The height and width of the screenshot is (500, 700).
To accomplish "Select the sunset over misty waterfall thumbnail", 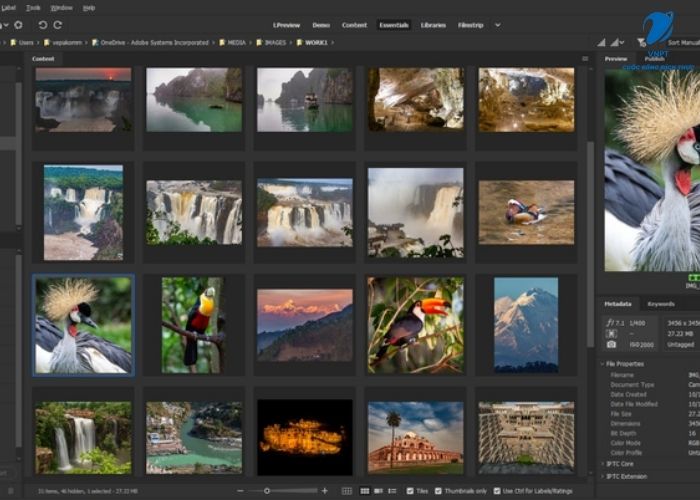I will (83, 100).
